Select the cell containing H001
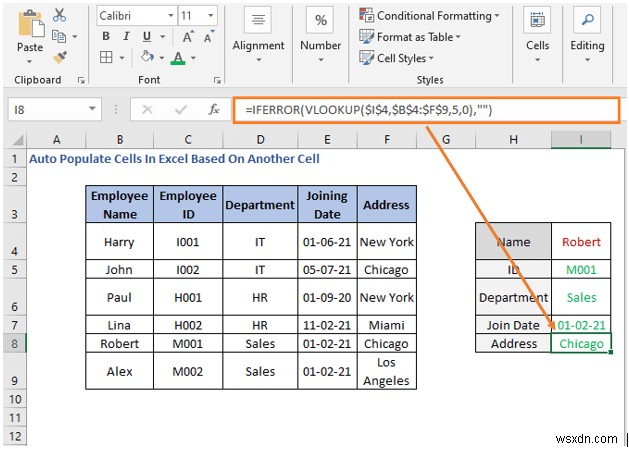This screenshot has width=629, height=449. 188,297
